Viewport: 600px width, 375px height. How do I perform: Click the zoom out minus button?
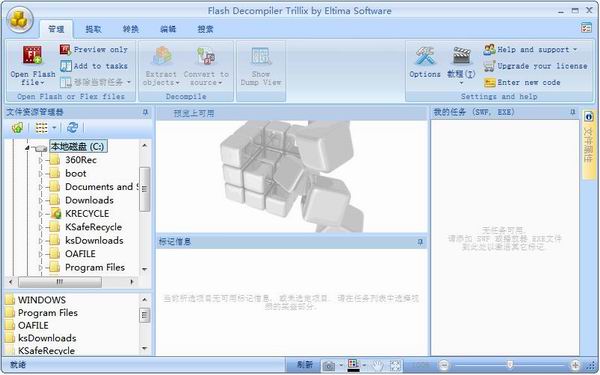(443, 365)
